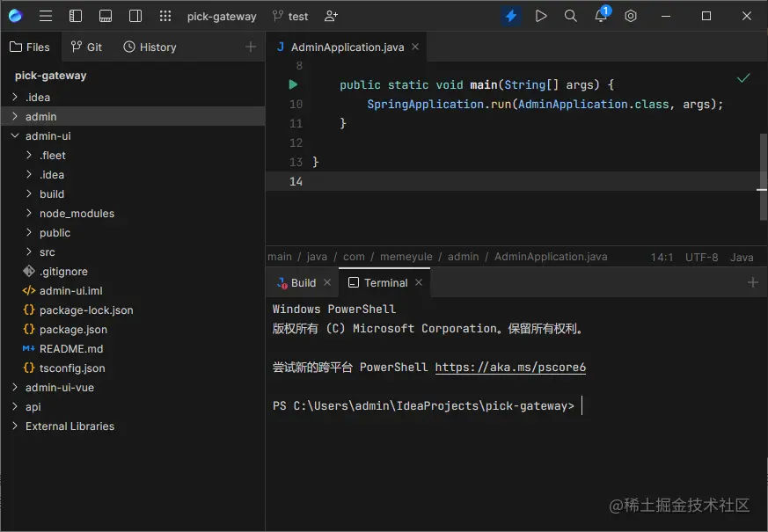Click the 'com' breadcrumb segment

click(354, 257)
